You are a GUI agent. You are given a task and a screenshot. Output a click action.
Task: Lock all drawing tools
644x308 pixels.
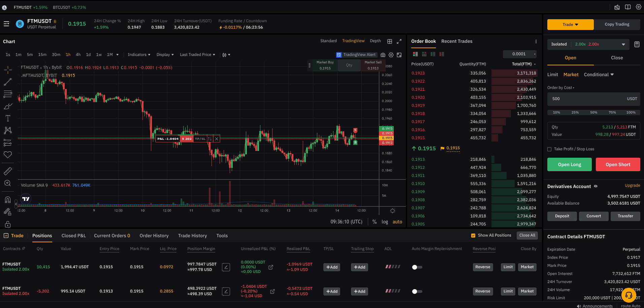(x=8, y=224)
